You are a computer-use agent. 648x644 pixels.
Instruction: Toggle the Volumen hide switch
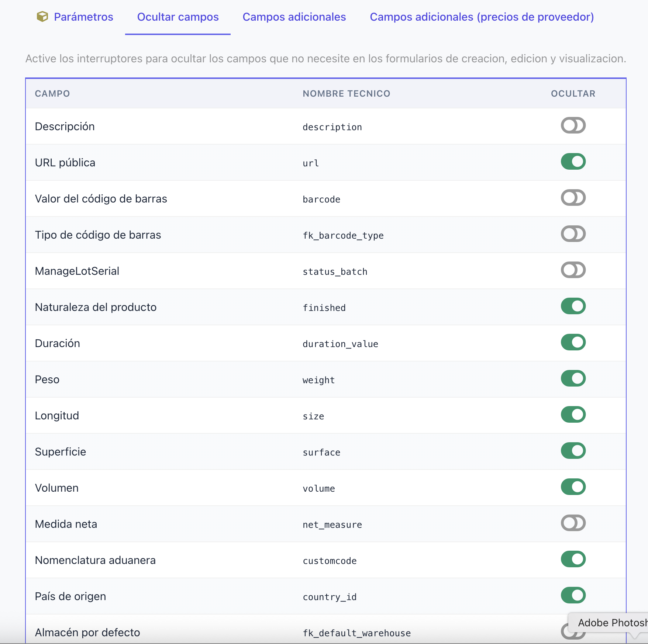573,487
